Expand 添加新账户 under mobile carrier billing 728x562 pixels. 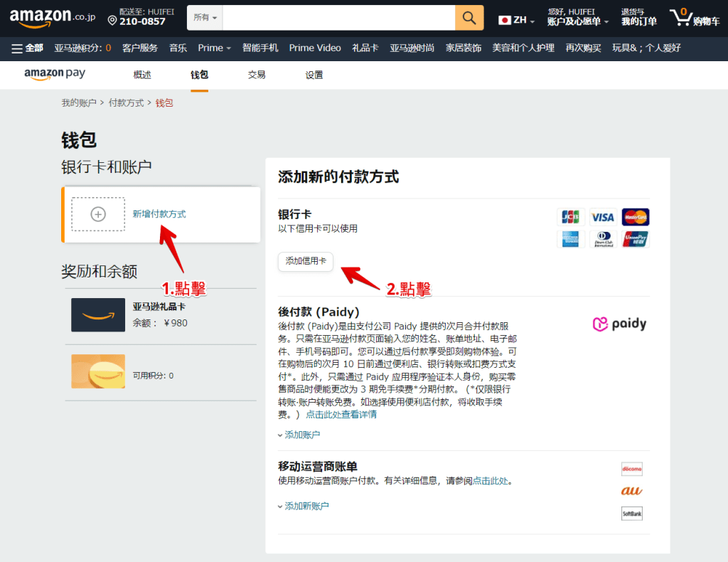point(303,506)
